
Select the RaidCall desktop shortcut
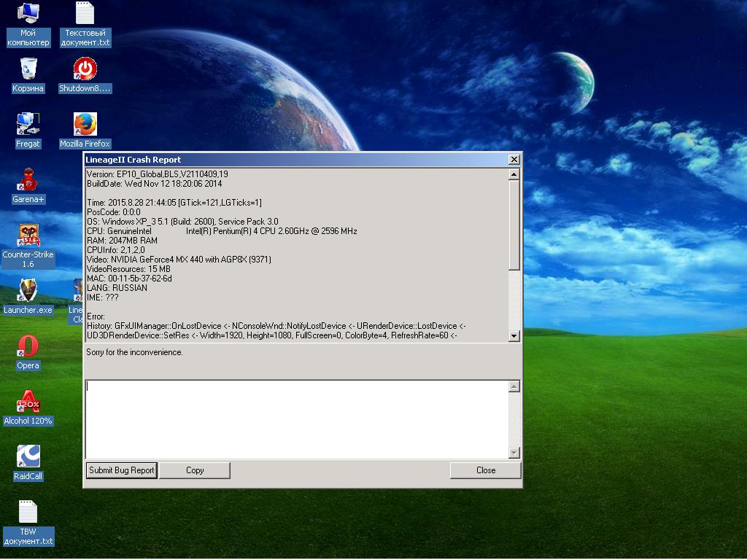28,463
